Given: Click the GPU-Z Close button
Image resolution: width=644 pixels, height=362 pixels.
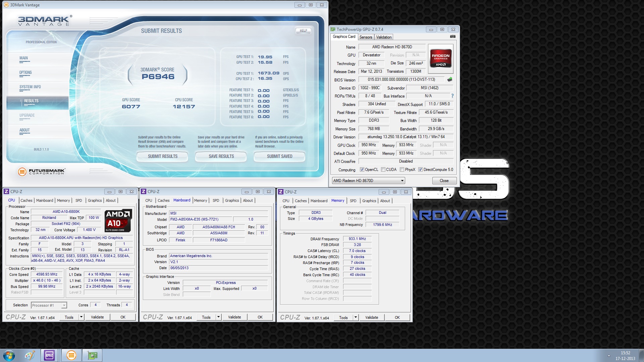Looking at the screenshot, I should click(444, 181).
